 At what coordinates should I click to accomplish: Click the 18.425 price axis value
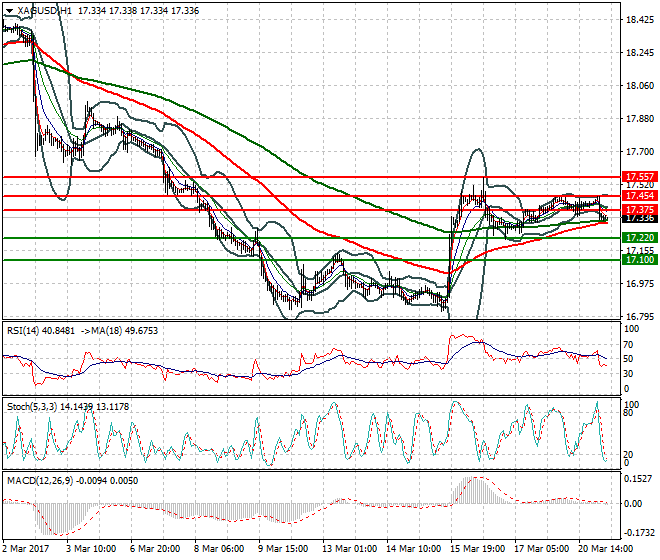point(640,20)
